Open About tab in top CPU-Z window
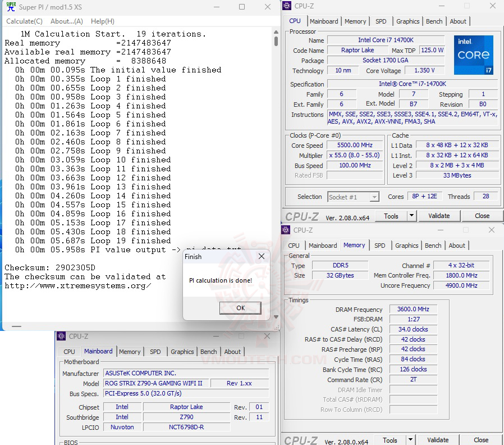 458,21
